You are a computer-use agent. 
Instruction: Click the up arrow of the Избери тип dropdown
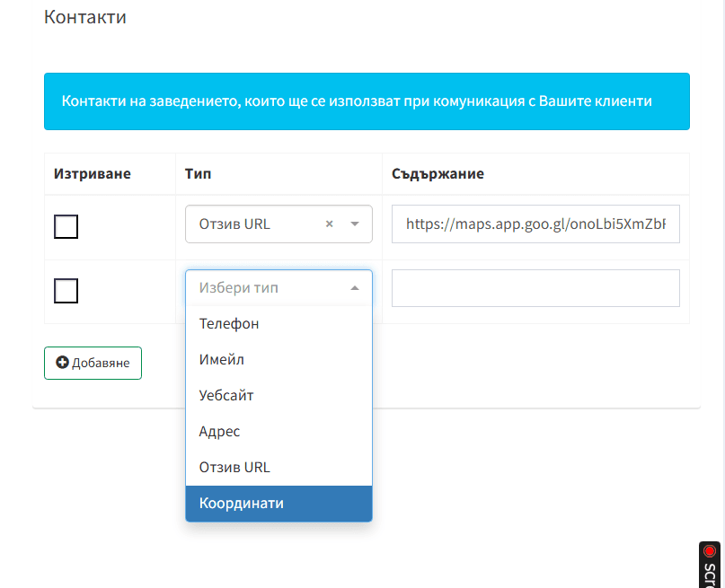[355, 288]
